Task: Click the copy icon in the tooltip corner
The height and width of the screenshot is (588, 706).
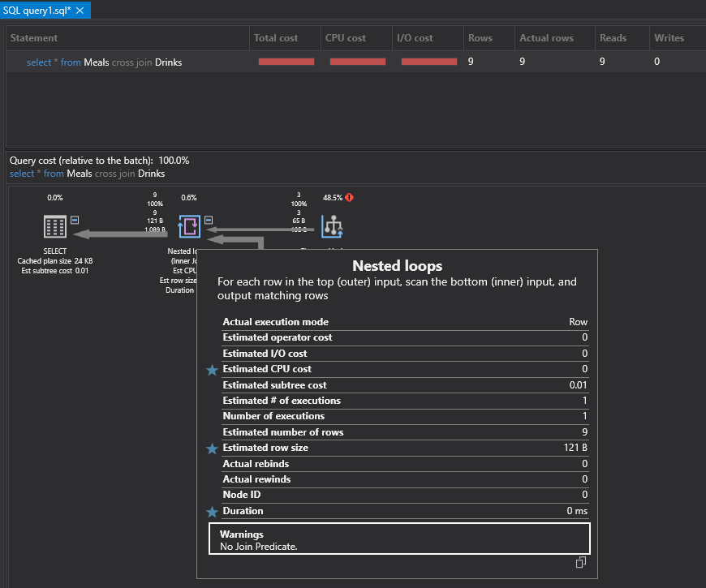Action: coord(581,562)
